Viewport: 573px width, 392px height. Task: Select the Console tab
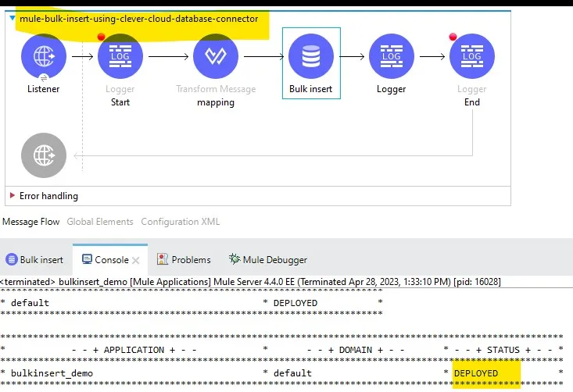(112, 259)
